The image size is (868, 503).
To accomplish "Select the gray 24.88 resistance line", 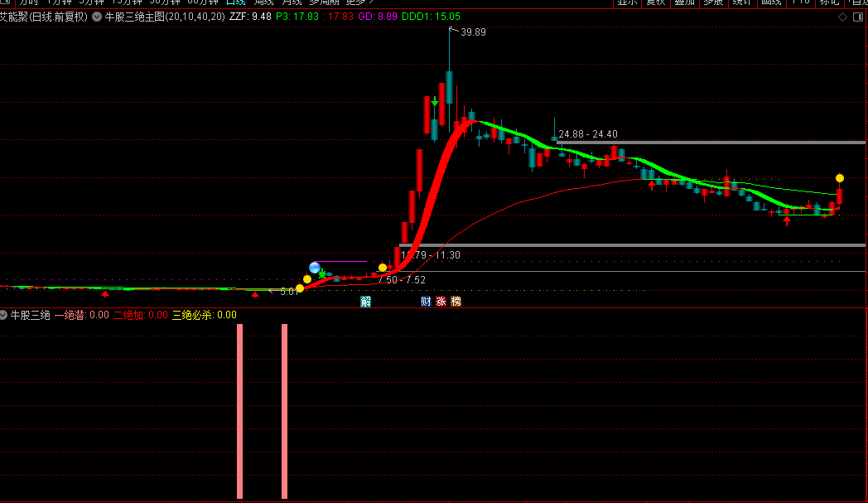I will 711,143.
